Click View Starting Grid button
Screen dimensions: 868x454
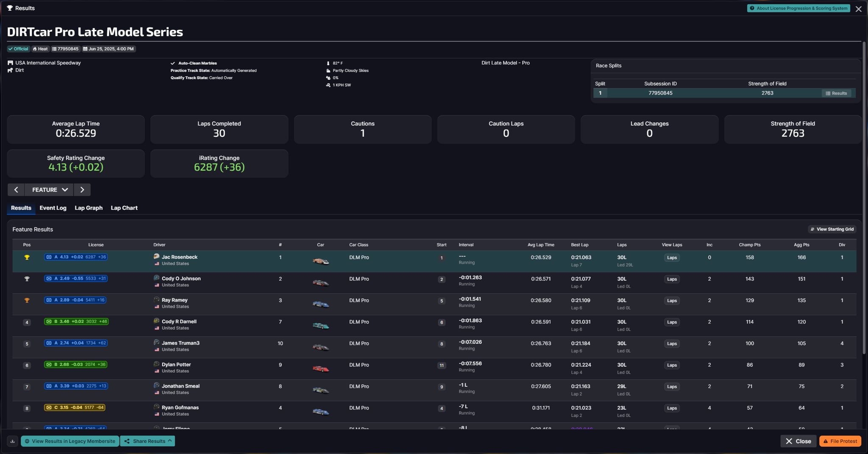pyautogui.click(x=832, y=229)
